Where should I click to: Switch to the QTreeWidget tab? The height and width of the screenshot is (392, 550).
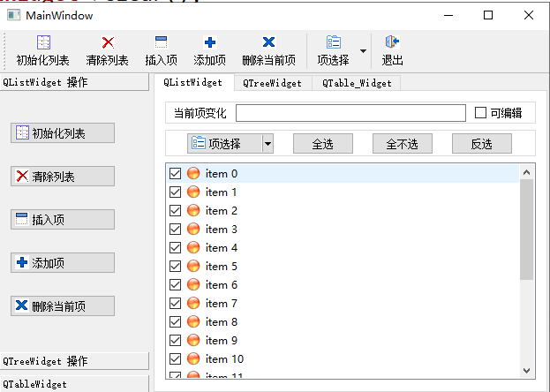pyautogui.click(x=273, y=83)
